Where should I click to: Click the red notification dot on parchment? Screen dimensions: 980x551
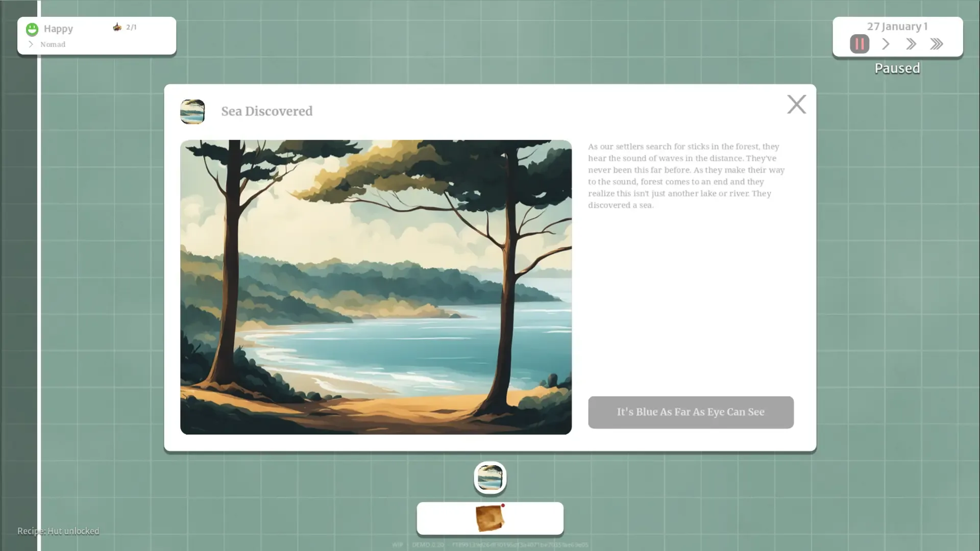(x=503, y=506)
